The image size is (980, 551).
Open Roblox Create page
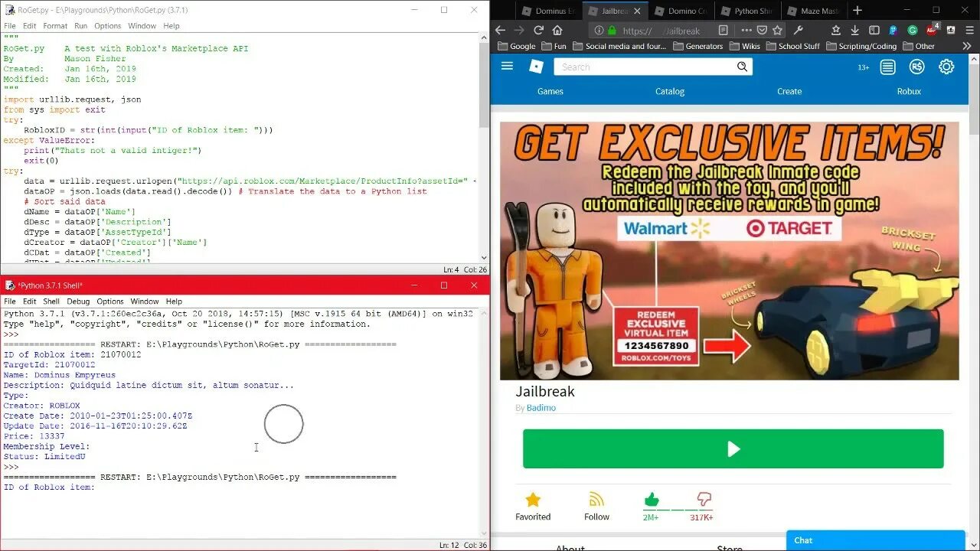click(789, 91)
